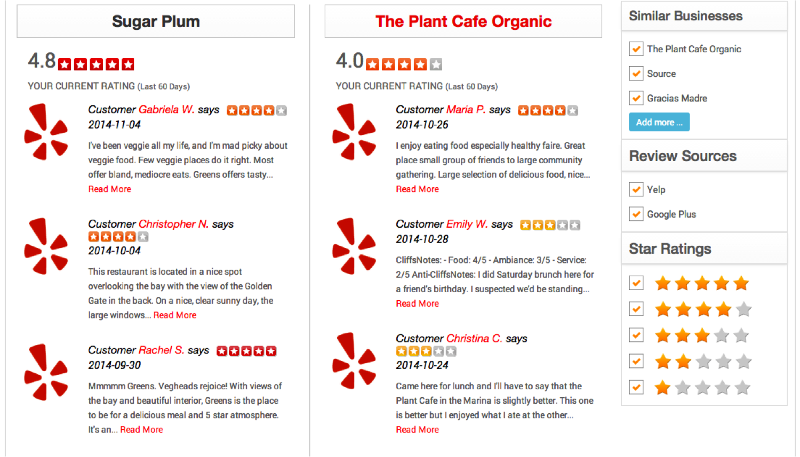Toggle the Gracias Madre checkbox
Image resolution: width=800 pixels, height=457 pixels.
636,98
